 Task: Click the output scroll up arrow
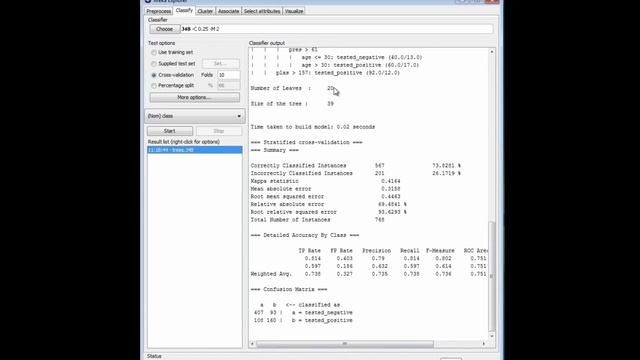coord(492,52)
